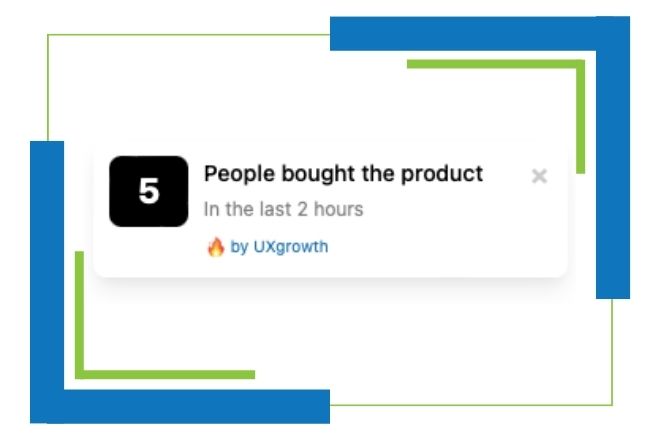Click the blue horizontal bar at top
Viewport: 660px width, 440px height.
click(x=463, y=34)
